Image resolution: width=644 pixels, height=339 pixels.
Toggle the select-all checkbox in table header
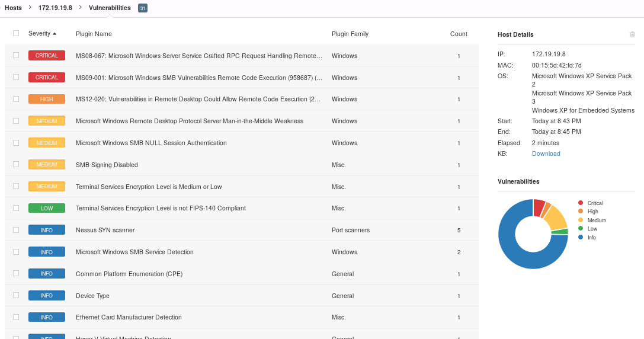[16, 34]
